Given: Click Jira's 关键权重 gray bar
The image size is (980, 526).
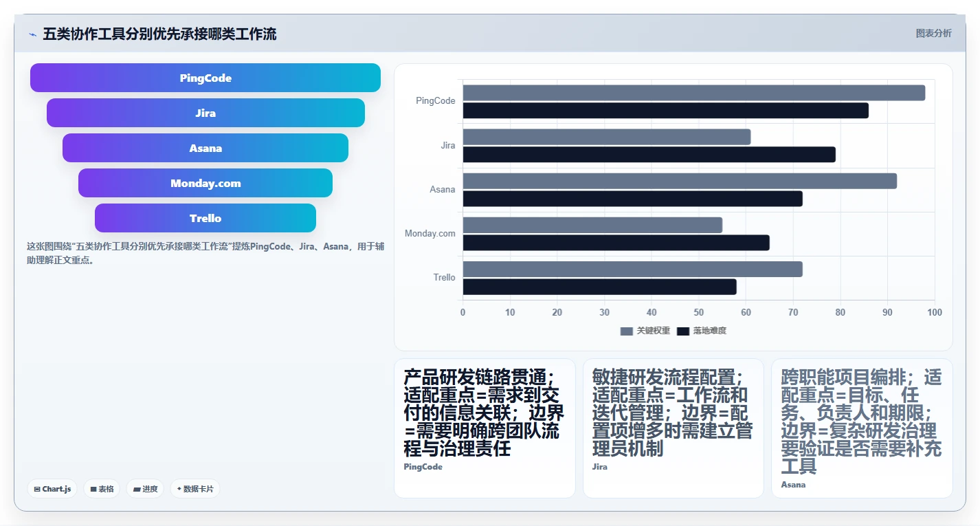Looking at the screenshot, I should click(x=607, y=137).
